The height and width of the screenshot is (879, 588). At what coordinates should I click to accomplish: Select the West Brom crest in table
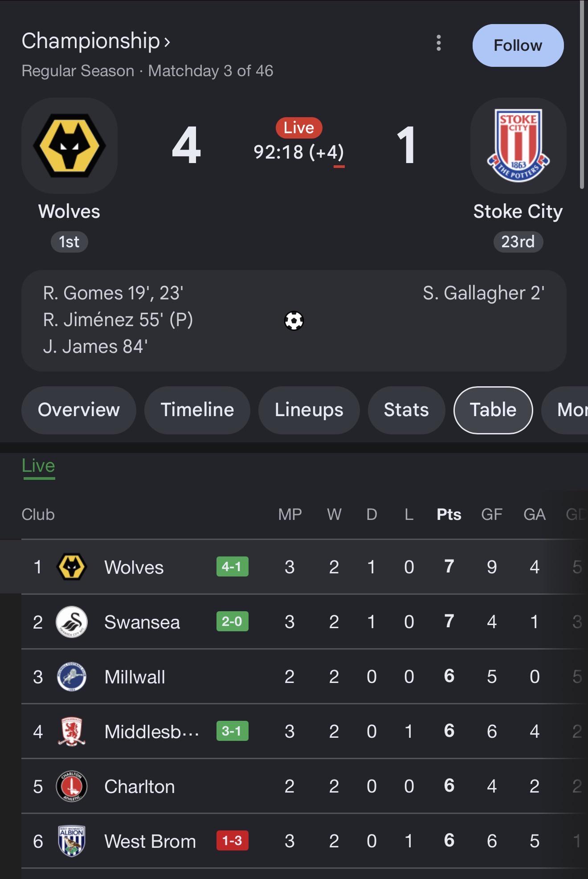72,841
